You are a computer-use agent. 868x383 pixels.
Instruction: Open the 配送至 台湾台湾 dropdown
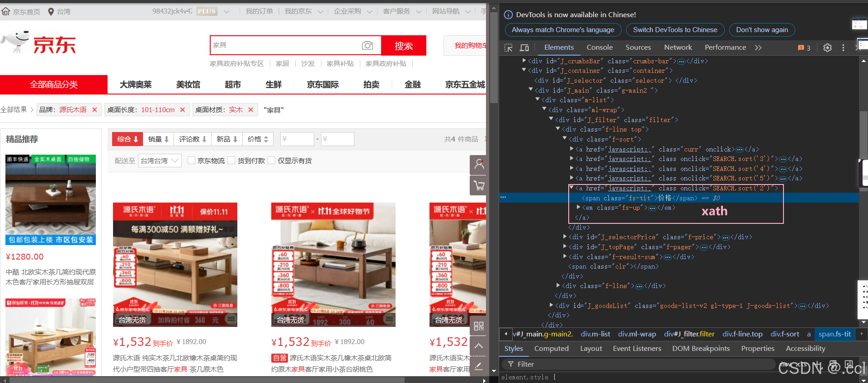pos(160,161)
